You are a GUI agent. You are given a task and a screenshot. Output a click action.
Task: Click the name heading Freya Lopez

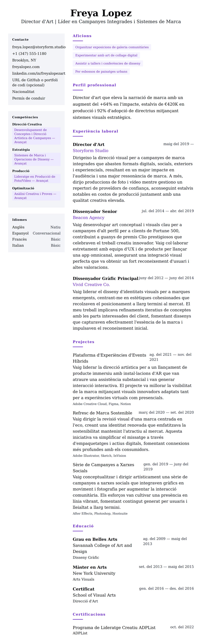click(x=101, y=13)
